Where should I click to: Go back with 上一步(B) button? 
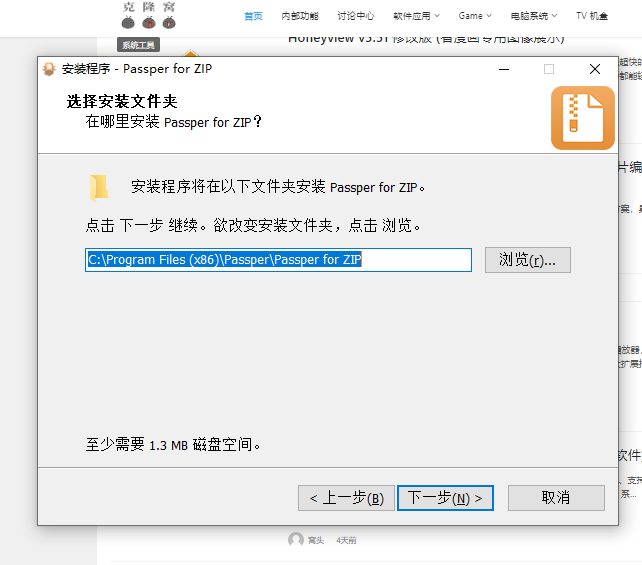click(346, 498)
